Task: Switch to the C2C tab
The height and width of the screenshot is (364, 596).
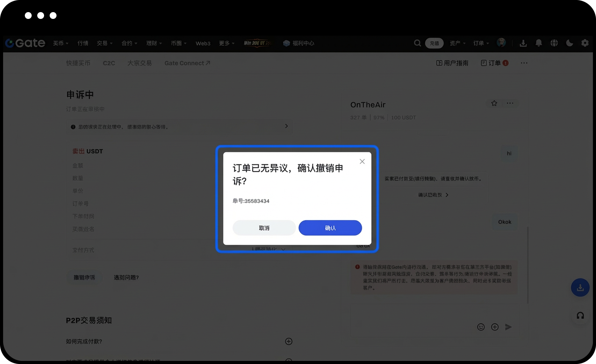Action: pyautogui.click(x=109, y=63)
